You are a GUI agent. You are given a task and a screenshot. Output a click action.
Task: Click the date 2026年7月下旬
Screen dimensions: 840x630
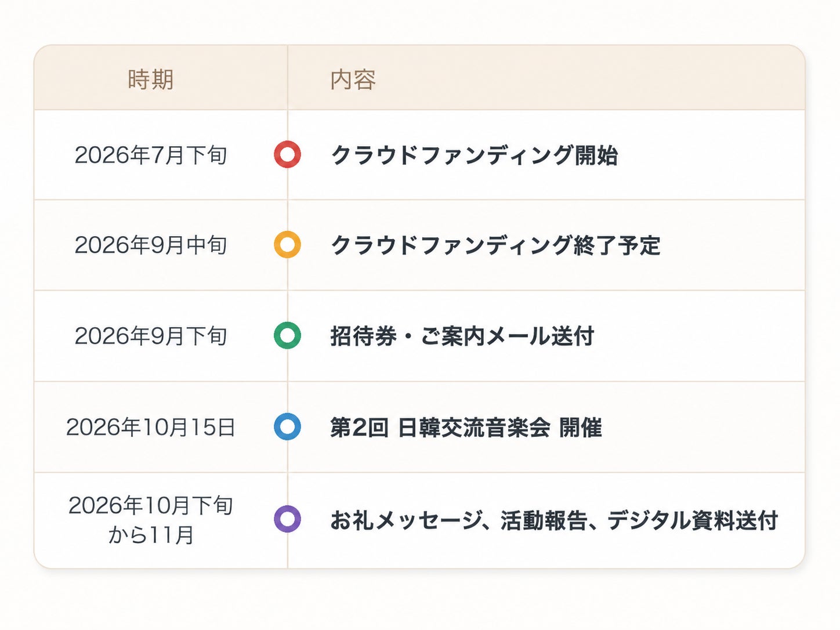click(x=151, y=155)
